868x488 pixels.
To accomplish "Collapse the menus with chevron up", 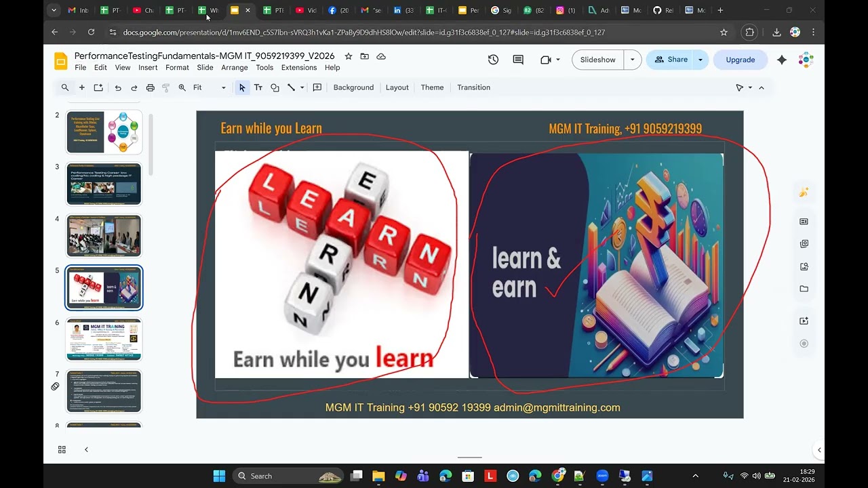I will [x=762, y=87].
